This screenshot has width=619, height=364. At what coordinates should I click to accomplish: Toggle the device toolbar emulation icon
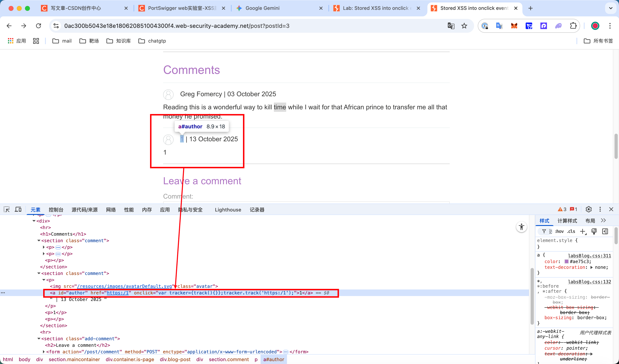pyautogui.click(x=18, y=209)
